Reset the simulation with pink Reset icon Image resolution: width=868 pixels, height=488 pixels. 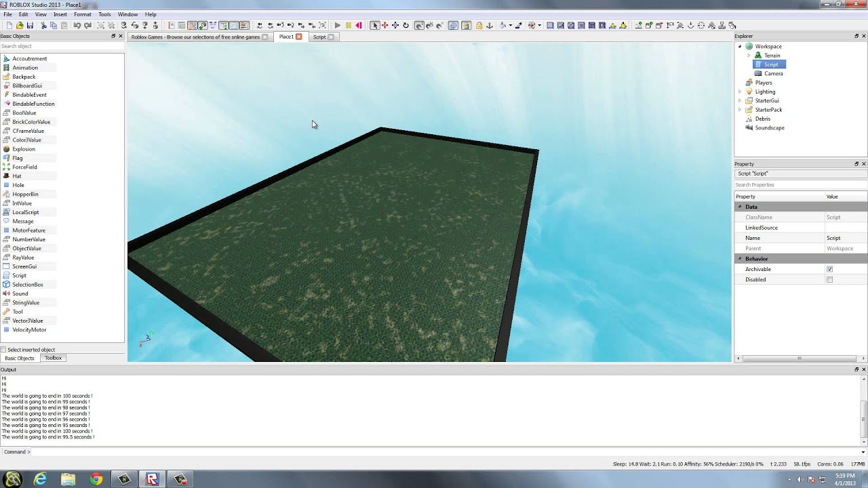(x=359, y=25)
